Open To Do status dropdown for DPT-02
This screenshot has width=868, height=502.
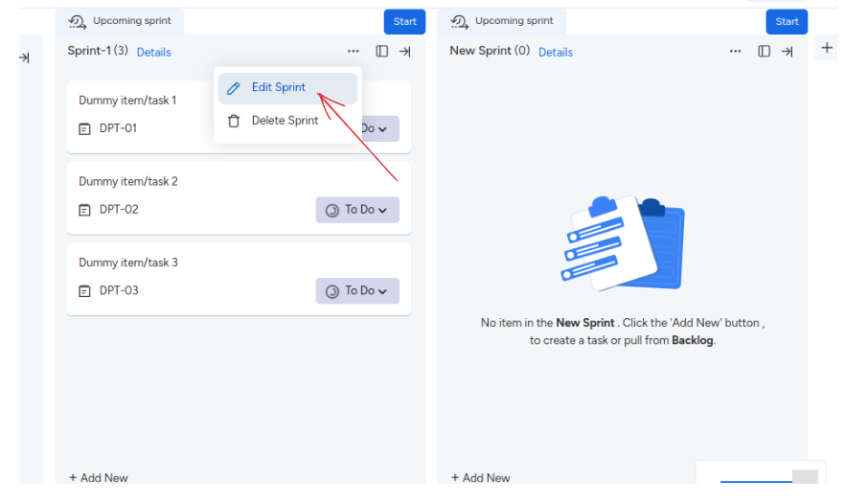tap(357, 210)
